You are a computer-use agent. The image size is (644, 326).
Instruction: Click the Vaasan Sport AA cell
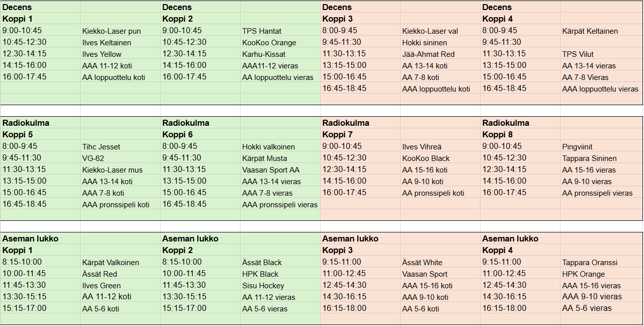[x=271, y=170]
